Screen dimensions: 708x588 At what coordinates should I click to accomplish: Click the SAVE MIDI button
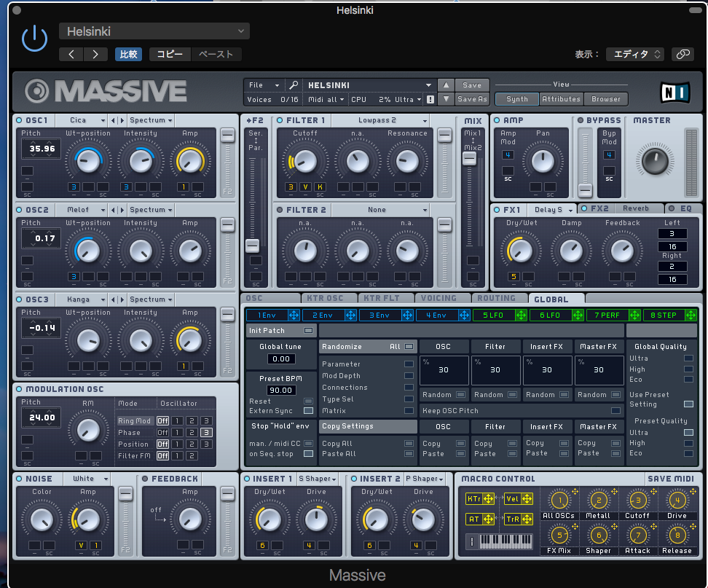671,479
